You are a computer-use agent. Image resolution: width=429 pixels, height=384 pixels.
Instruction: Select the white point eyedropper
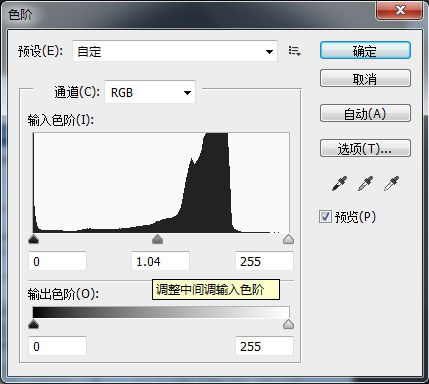click(x=391, y=184)
